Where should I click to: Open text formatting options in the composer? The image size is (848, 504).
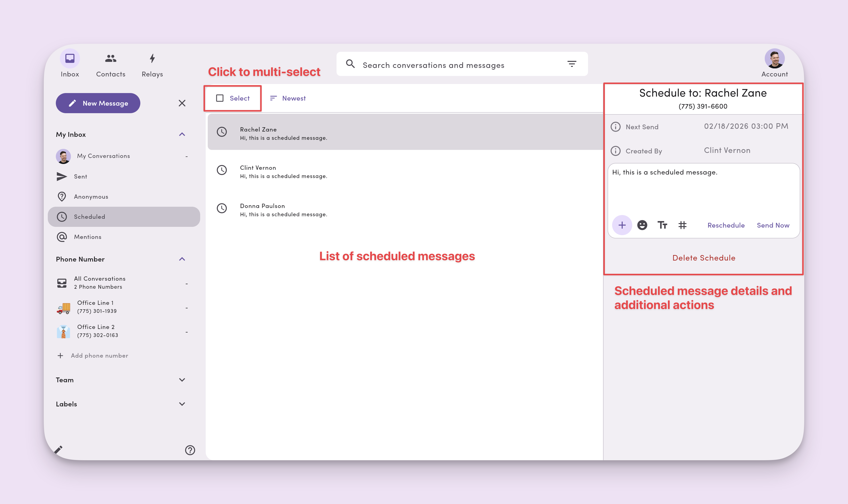(662, 225)
